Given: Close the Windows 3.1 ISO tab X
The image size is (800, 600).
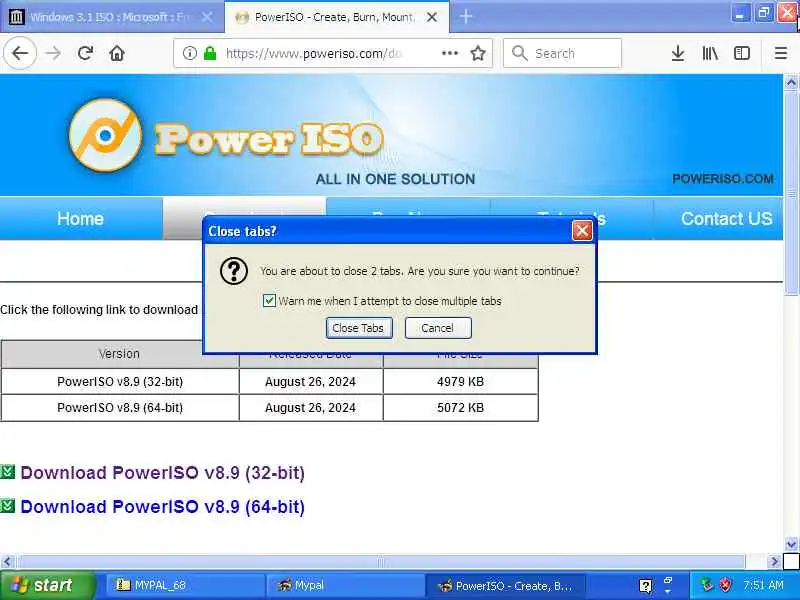Looking at the screenshot, I should pos(207,17).
